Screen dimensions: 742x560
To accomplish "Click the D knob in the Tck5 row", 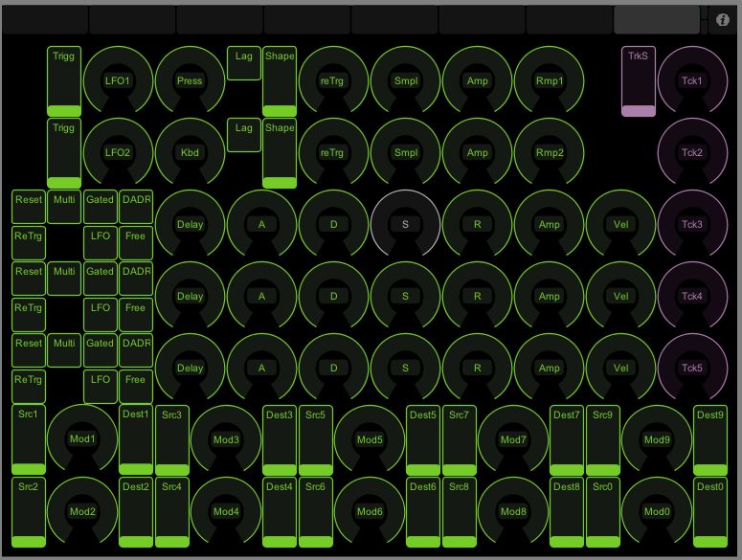I will [333, 369].
